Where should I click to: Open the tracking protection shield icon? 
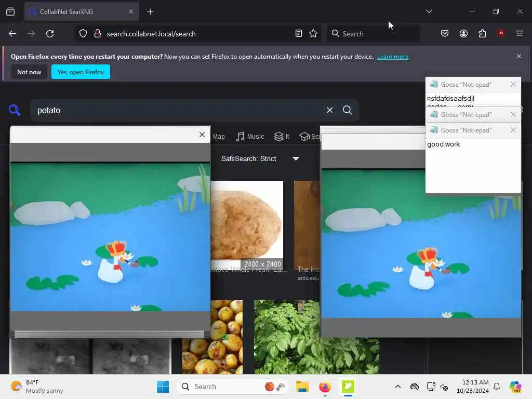tap(83, 34)
